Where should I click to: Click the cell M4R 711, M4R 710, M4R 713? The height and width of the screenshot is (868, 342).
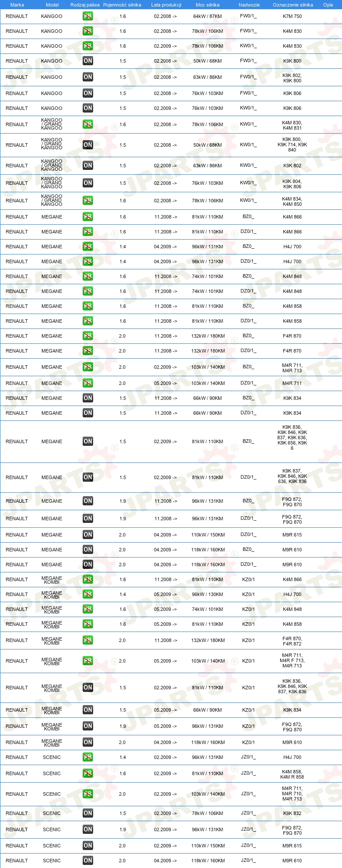[x=292, y=794]
